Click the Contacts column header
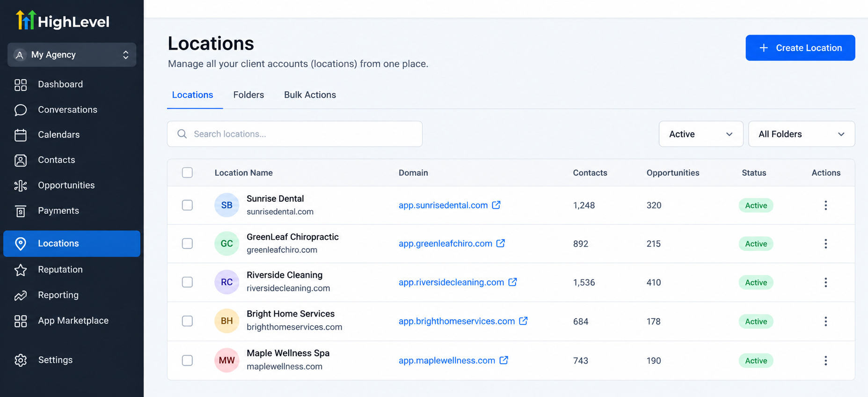 click(x=590, y=173)
